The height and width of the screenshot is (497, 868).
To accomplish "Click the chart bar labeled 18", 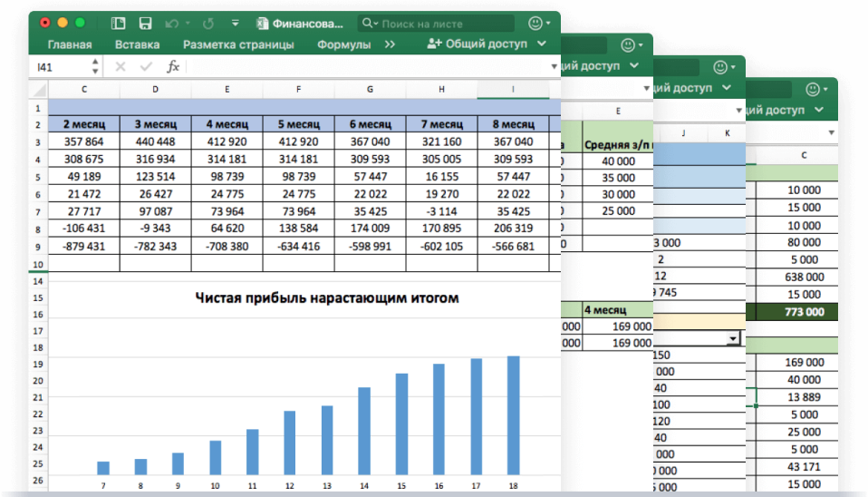I will pyautogui.click(x=514, y=415).
